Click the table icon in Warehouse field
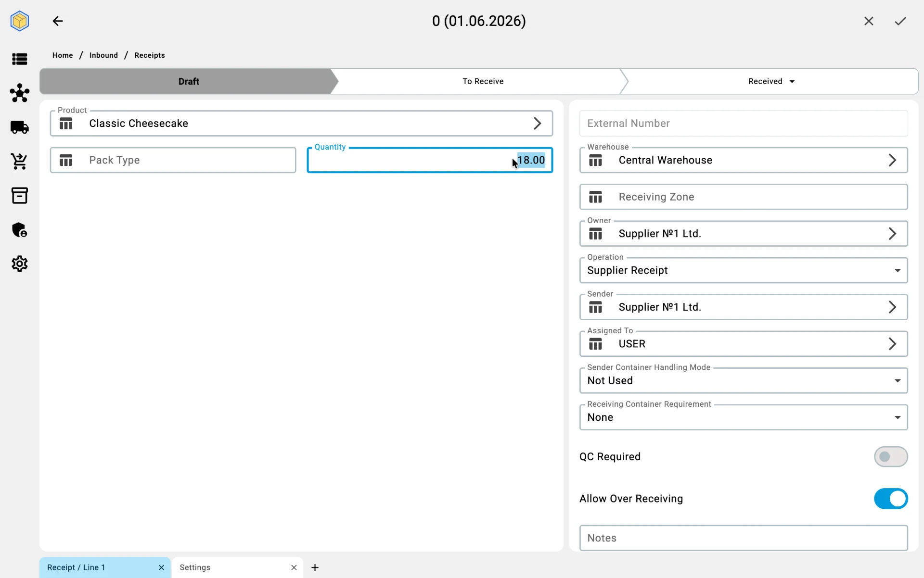 pos(595,160)
